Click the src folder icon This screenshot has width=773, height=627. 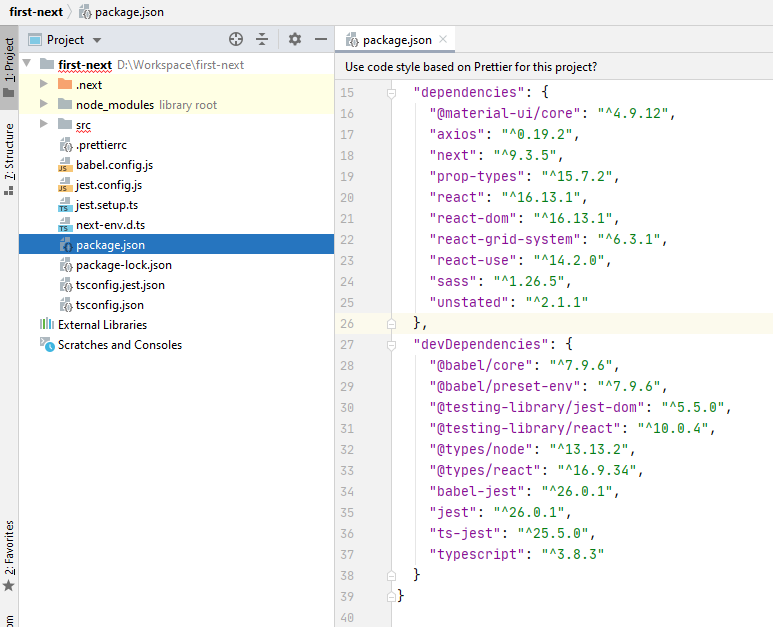65,124
